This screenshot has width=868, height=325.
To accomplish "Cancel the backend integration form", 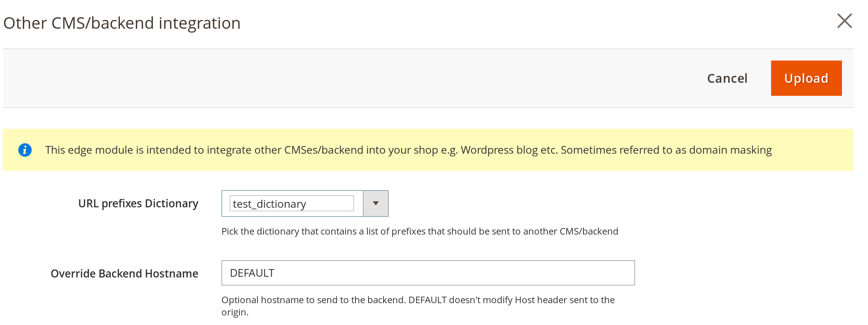I will pyautogui.click(x=727, y=78).
